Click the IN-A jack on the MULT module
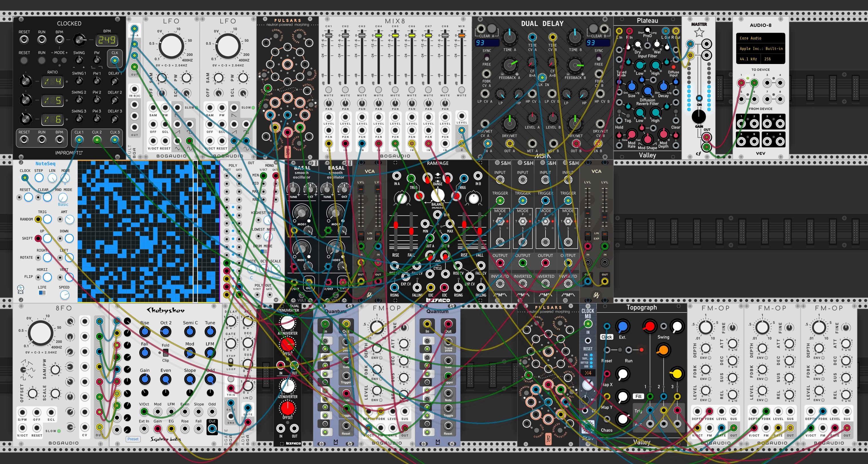The height and width of the screenshot is (464, 868). (134, 29)
